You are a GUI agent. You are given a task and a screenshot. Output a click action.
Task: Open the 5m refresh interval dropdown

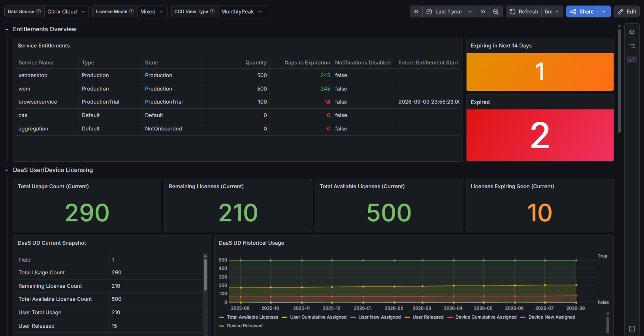pyautogui.click(x=552, y=11)
